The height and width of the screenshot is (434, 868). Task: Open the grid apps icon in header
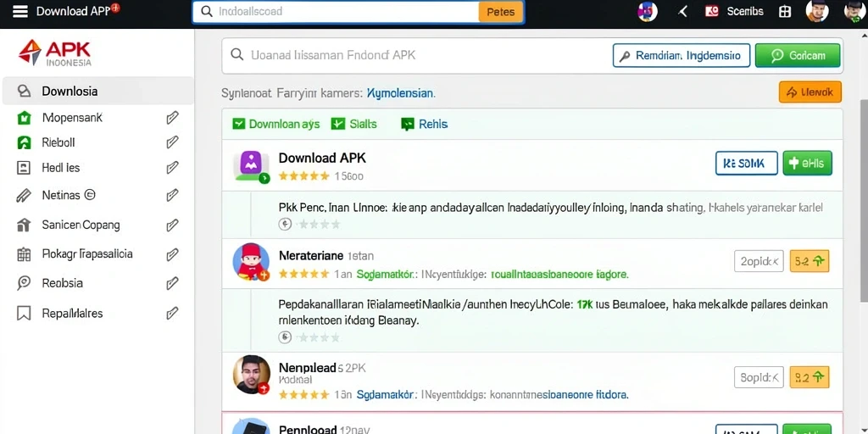coord(784,12)
